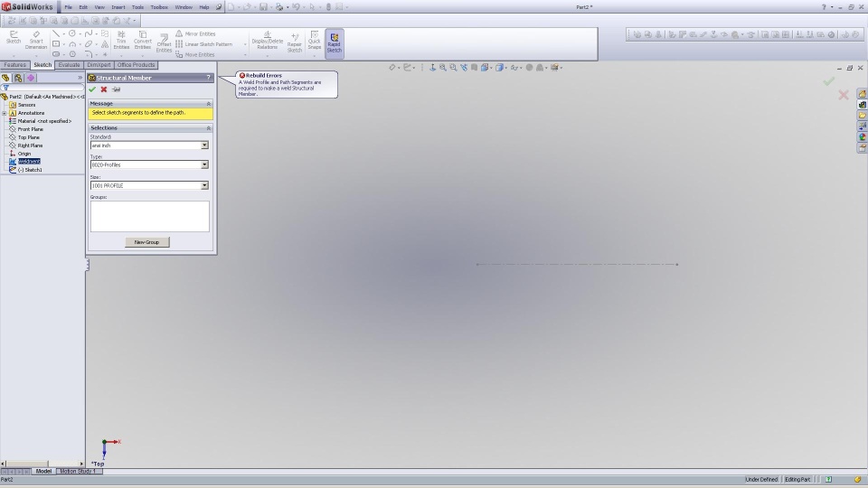Cancel Structural Member with red X

coord(103,89)
